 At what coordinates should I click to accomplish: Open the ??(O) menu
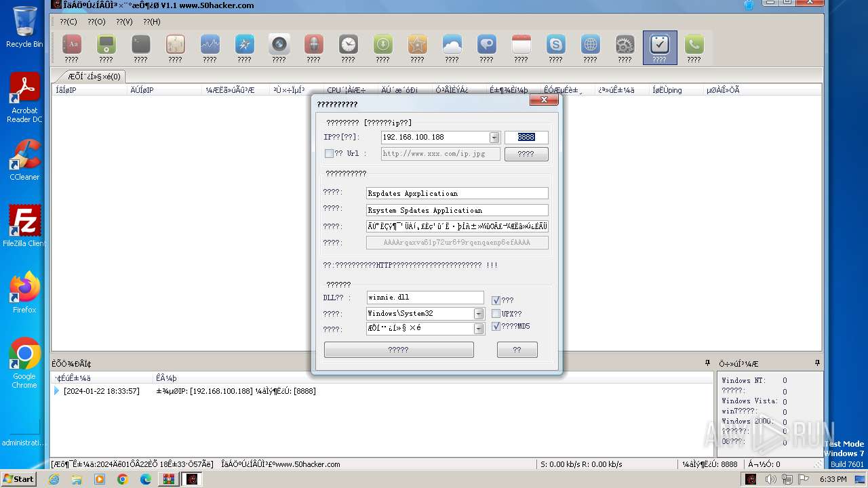point(96,22)
